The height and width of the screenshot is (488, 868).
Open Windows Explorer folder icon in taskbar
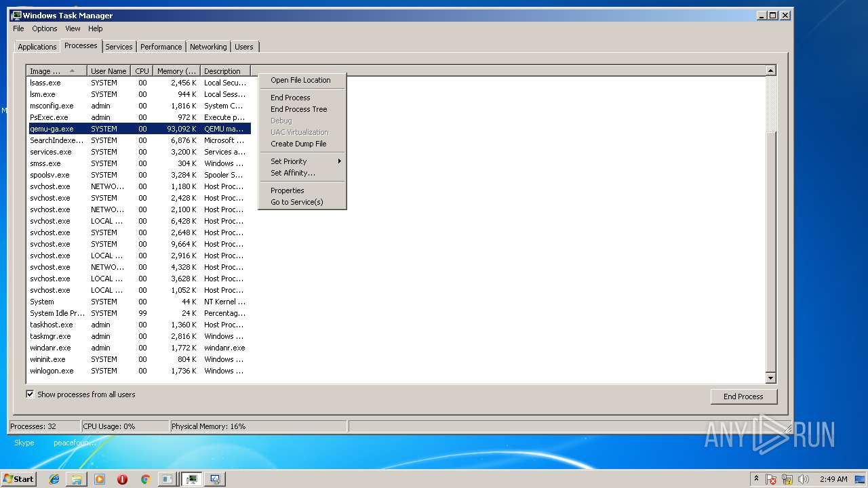pyautogui.click(x=77, y=479)
